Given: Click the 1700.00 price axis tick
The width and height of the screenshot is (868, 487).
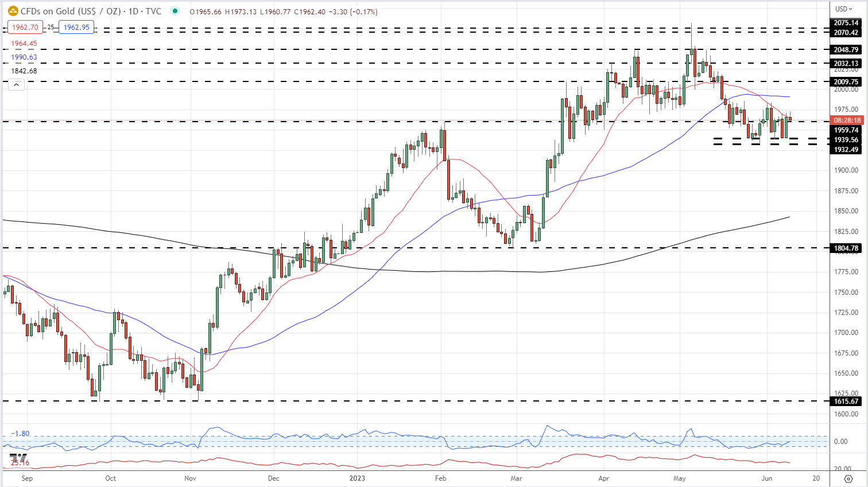Looking at the screenshot, I should pos(846,333).
